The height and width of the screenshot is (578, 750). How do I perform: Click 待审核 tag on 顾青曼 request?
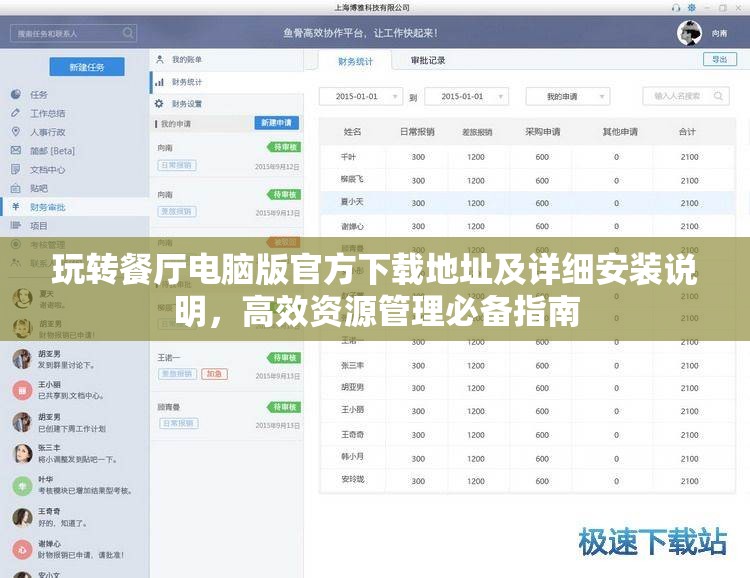pos(284,407)
